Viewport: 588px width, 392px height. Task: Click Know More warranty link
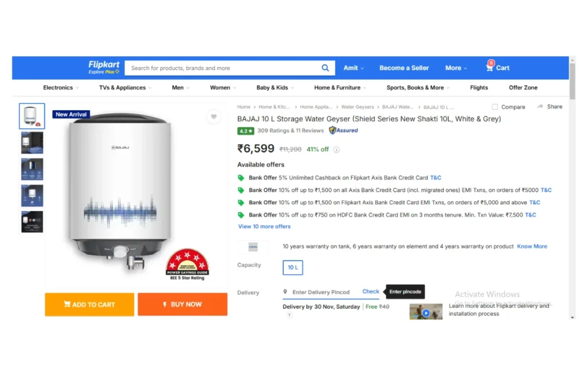[x=532, y=247]
